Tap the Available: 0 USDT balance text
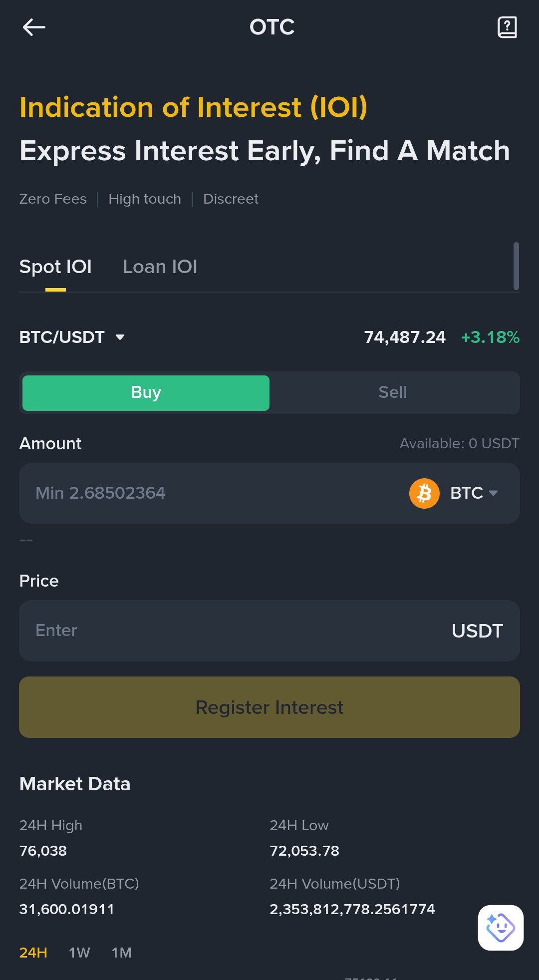This screenshot has height=980, width=539. click(459, 443)
